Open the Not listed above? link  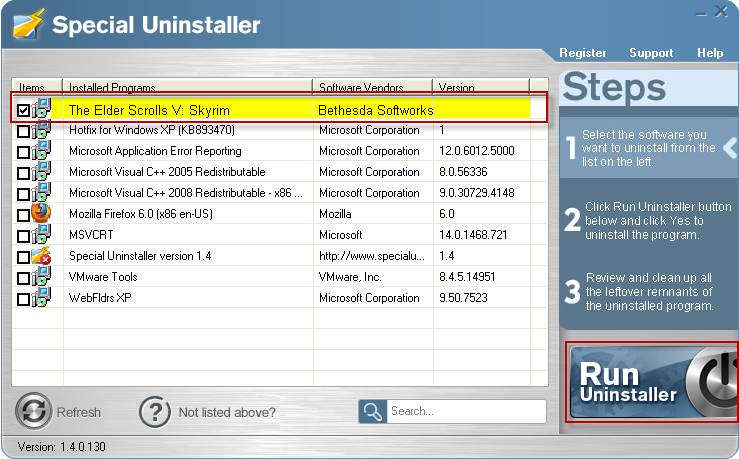pyautogui.click(x=227, y=412)
